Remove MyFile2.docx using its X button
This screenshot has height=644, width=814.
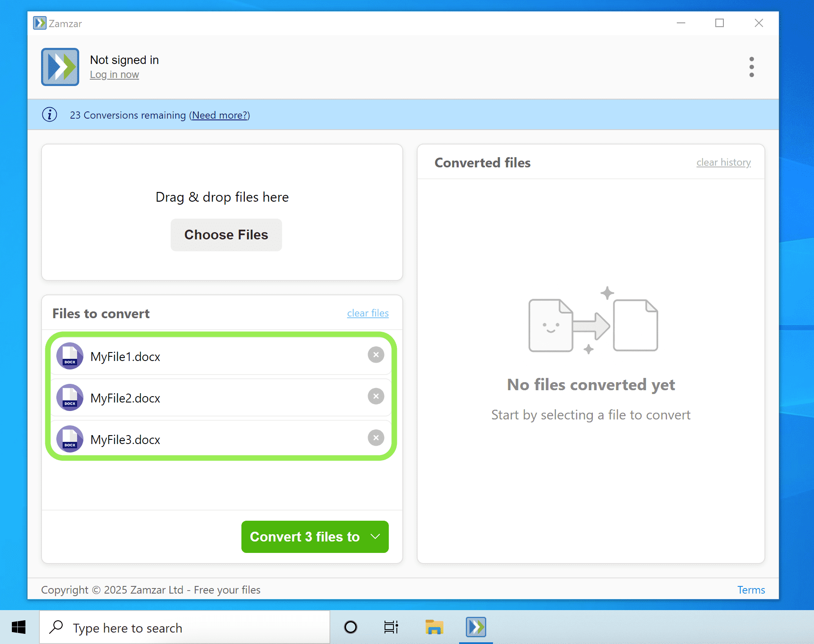[x=376, y=396]
